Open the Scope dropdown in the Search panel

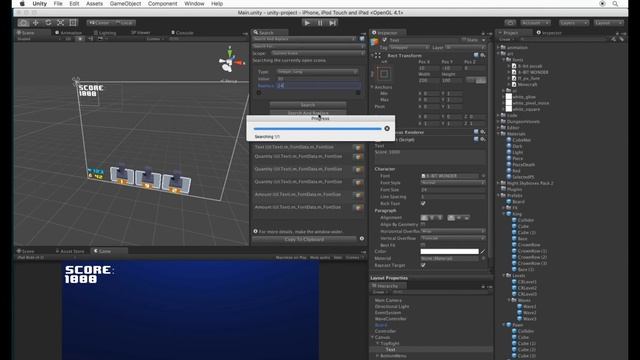point(317,53)
